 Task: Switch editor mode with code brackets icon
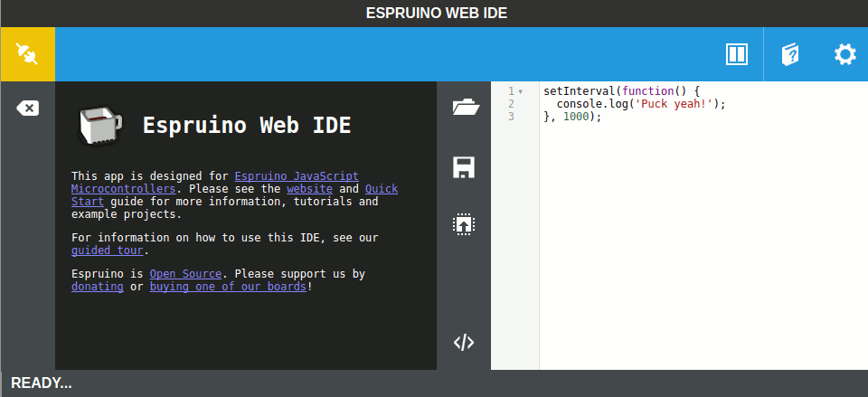point(464,343)
